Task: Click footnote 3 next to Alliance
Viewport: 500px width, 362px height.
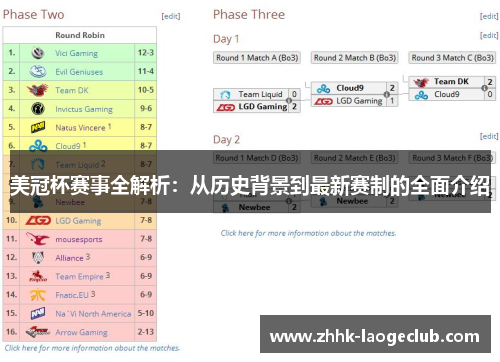Action: [x=88, y=256]
